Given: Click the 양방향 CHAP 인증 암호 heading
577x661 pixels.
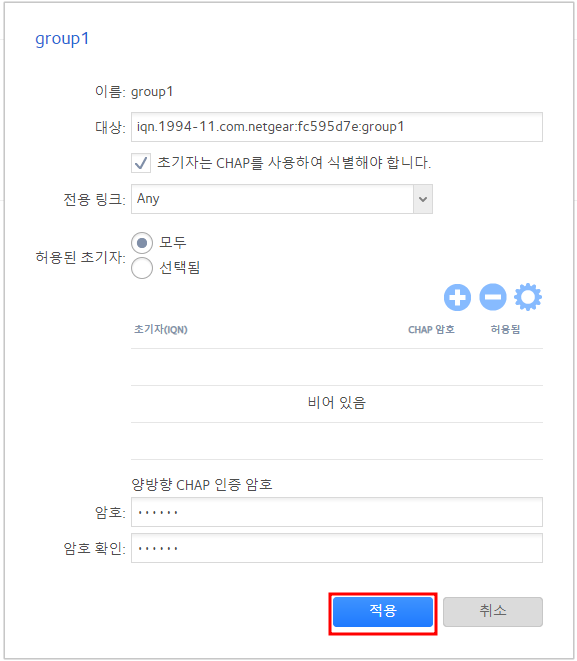Looking at the screenshot, I should tap(202, 484).
